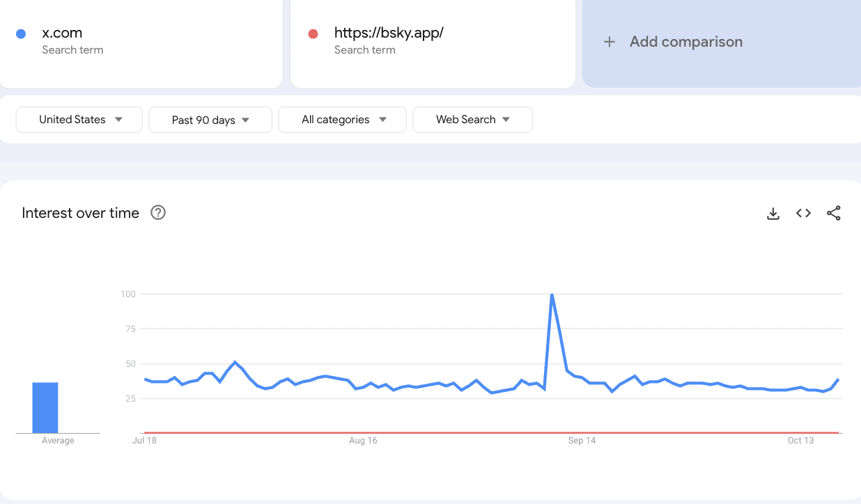Download the Interest over time CSV
Image resolution: width=861 pixels, height=504 pixels.
pyautogui.click(x=773, y=214)
